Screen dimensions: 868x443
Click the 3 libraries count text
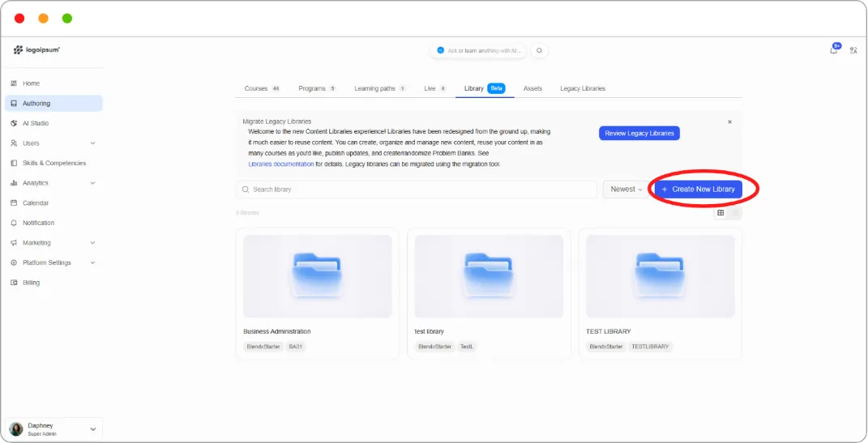click(x=247, y=213)
